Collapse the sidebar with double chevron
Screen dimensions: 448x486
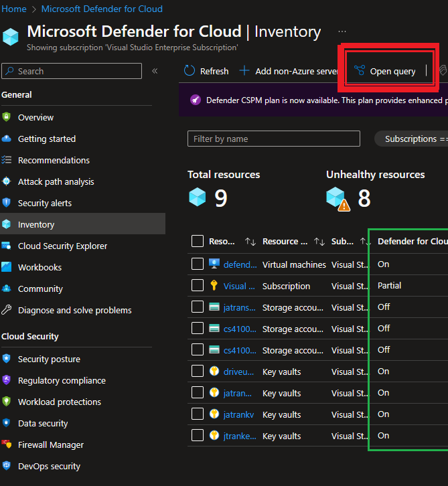coord(155,71)
